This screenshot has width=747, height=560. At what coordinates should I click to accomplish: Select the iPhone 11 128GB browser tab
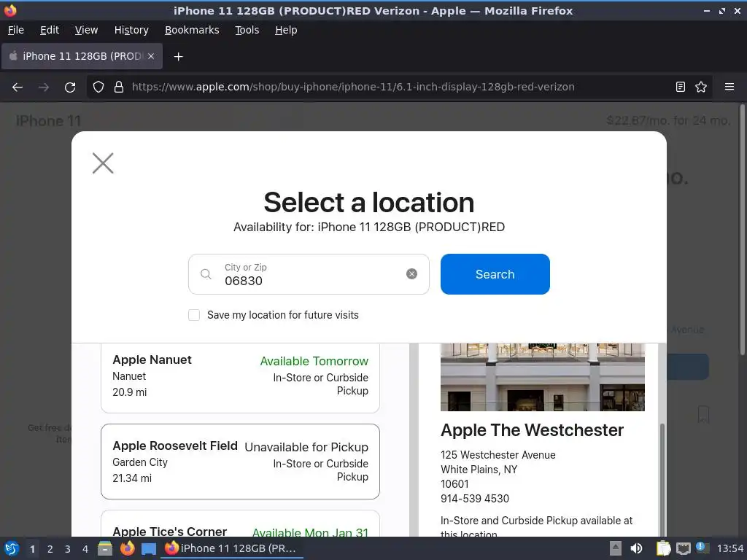tap(82, 56)
